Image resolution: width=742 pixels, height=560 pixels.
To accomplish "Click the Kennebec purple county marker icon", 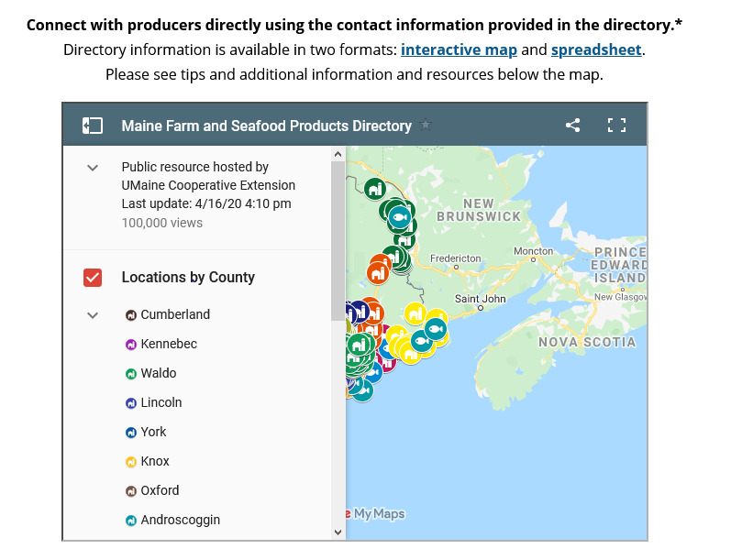I will click(x=131, y=345).
